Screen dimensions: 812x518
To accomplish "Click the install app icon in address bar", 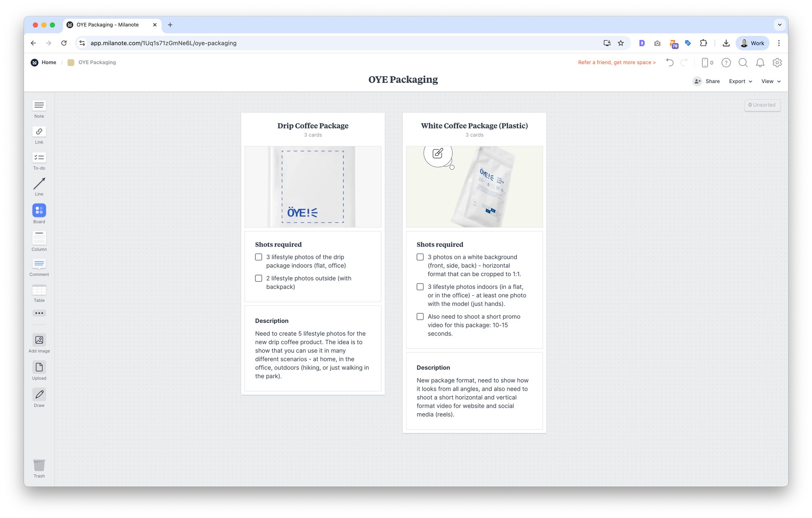I will [x=607, y=43].
